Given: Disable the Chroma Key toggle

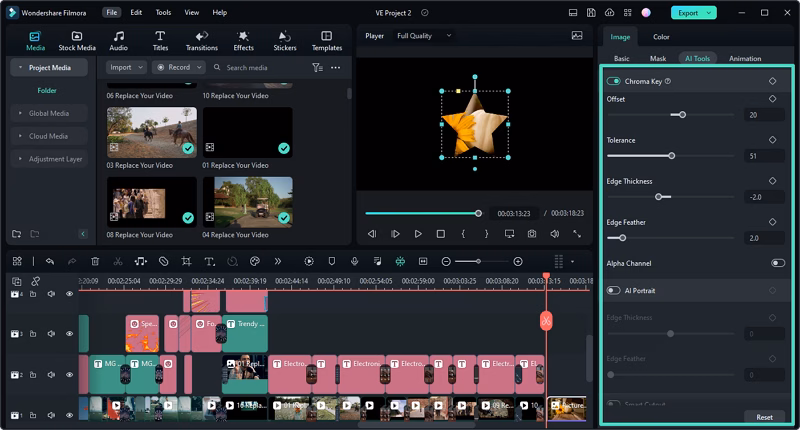Looking at the screenshot, I should 613,81.
